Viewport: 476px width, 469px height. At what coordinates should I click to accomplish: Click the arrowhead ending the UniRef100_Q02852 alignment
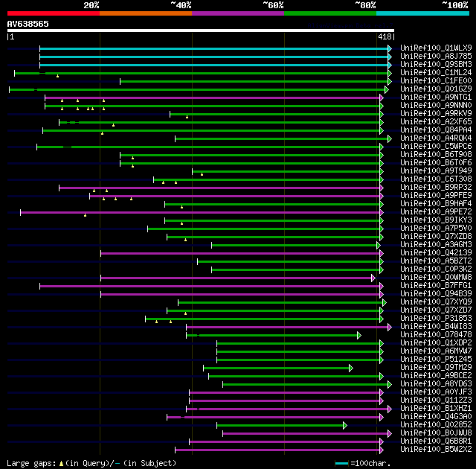pos(345,426)
